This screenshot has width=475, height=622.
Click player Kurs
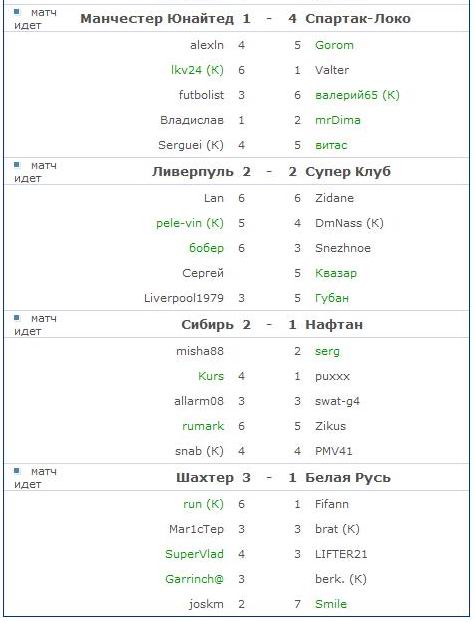click(x=211, y=376)
